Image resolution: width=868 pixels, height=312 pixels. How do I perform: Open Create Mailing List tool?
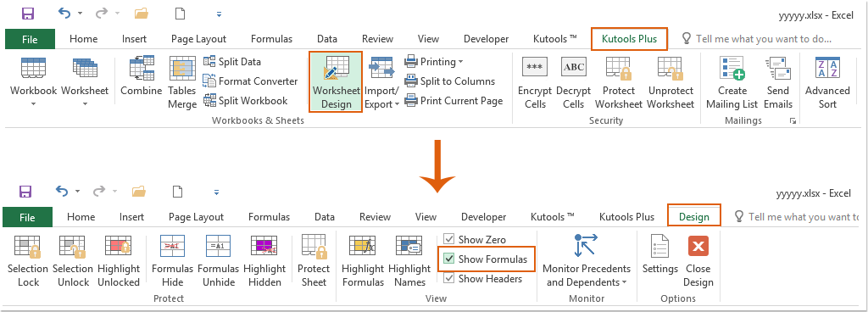732,83
